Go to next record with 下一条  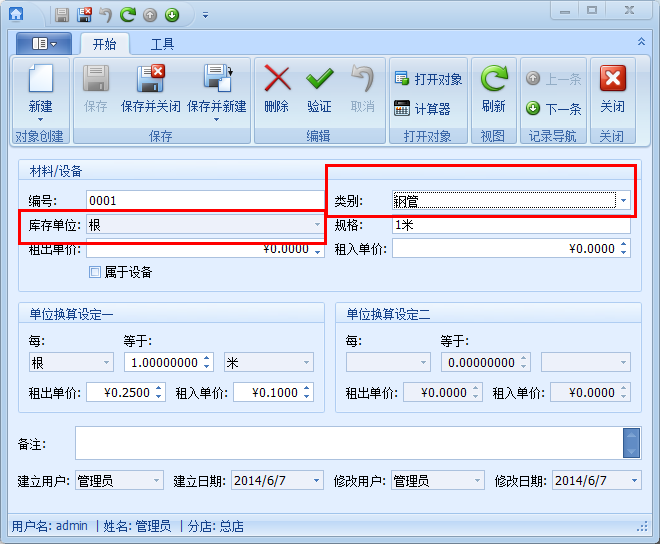[x=554, y=109]
